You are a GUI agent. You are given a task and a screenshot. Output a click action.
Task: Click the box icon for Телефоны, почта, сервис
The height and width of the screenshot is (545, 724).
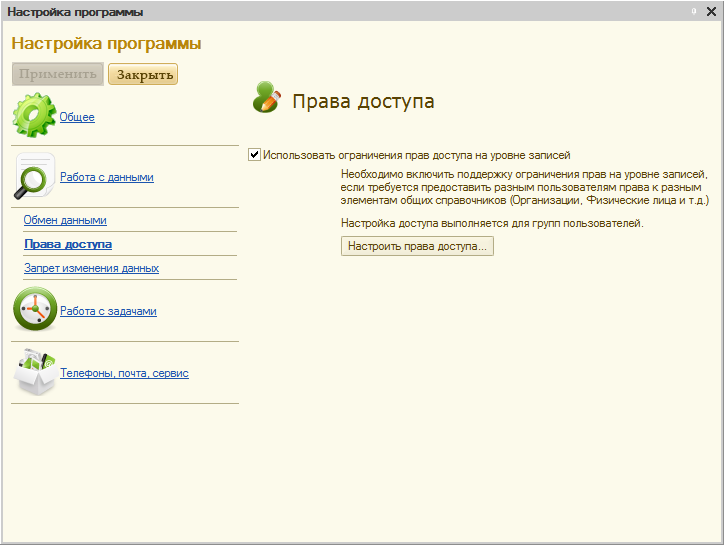pyautogui.click(x=34, y=373)
